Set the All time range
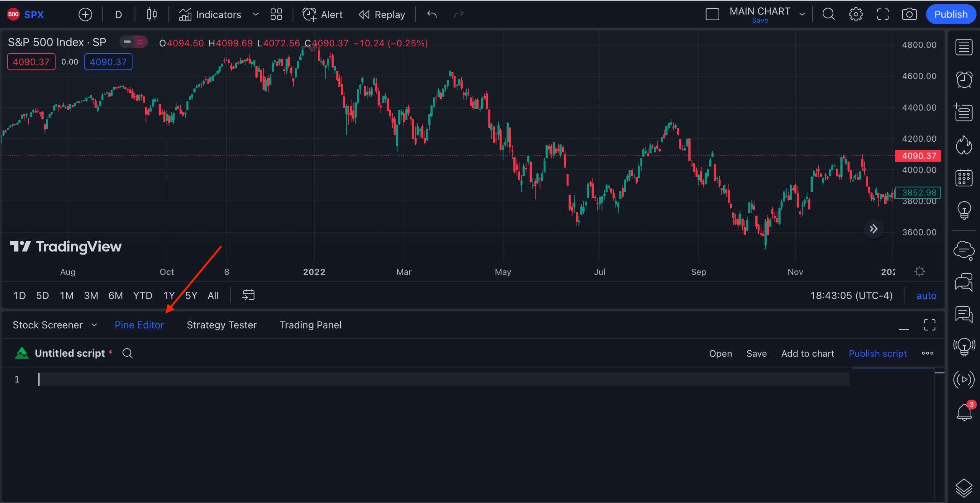Screen dimensions: 980x503 click(x=213, y=296)
